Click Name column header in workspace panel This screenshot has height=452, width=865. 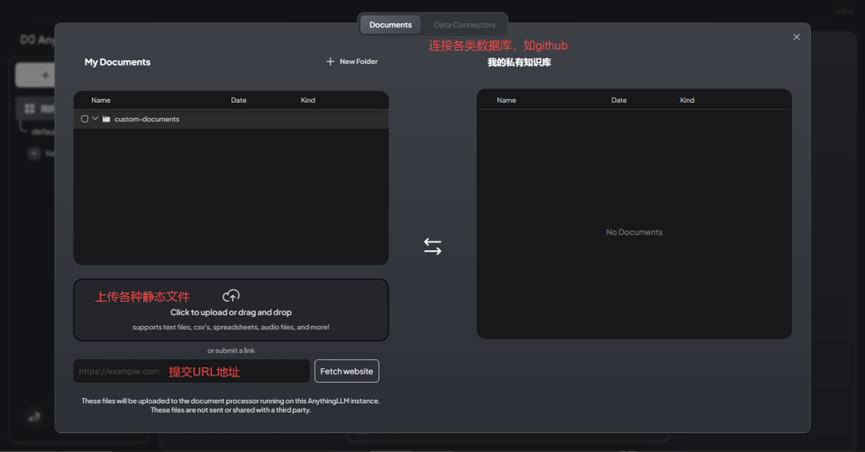pos(506,100)
